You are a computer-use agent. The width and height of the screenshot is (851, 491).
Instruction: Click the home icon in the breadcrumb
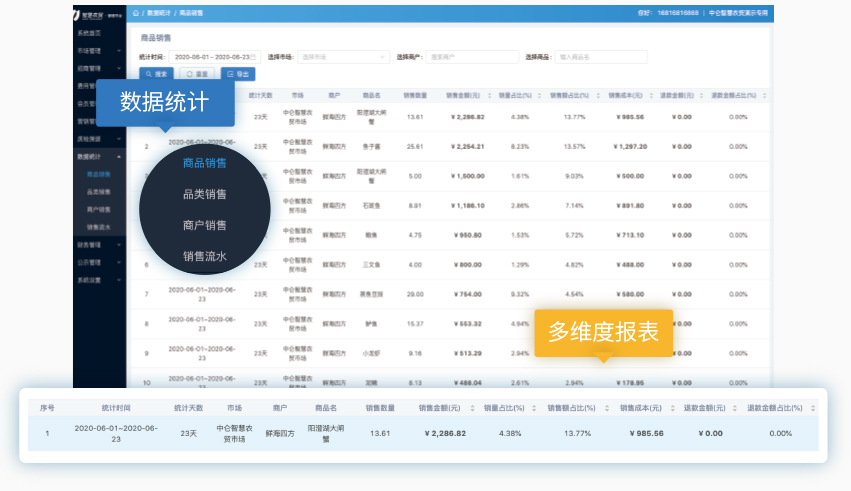point(135,14)
